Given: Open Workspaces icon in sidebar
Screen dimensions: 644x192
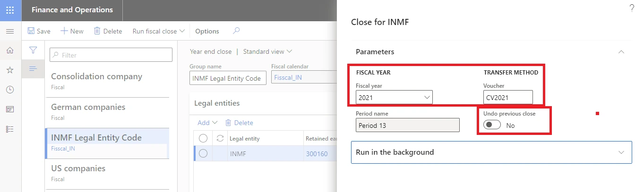Looking at the screenshot, I should (x=10, y=109).
